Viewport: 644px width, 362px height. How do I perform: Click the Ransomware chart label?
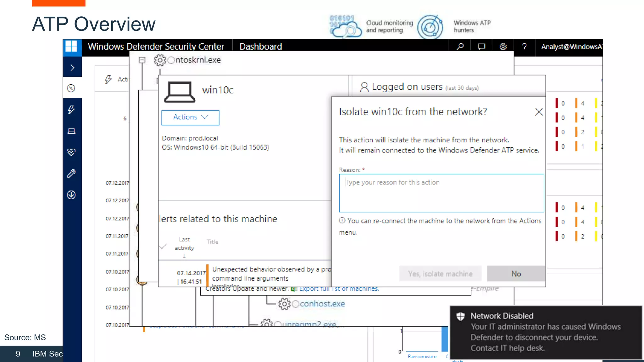422,356
